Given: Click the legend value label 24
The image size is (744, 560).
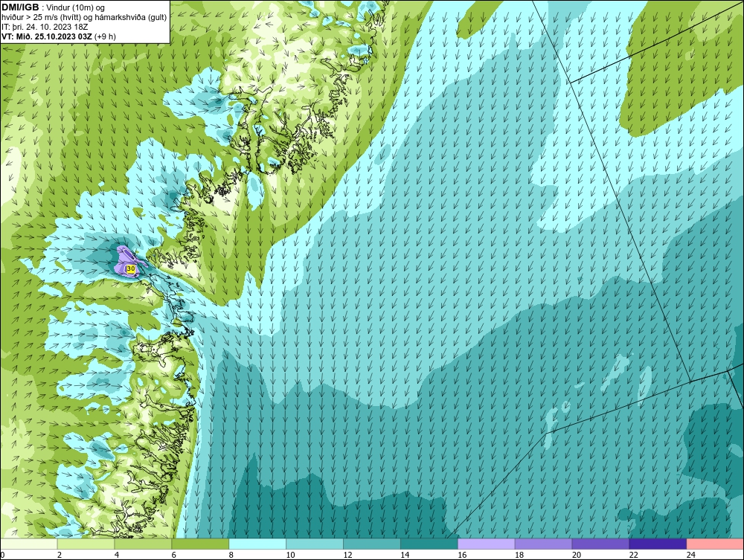Looking at the screenshot, I should point(691,555).
